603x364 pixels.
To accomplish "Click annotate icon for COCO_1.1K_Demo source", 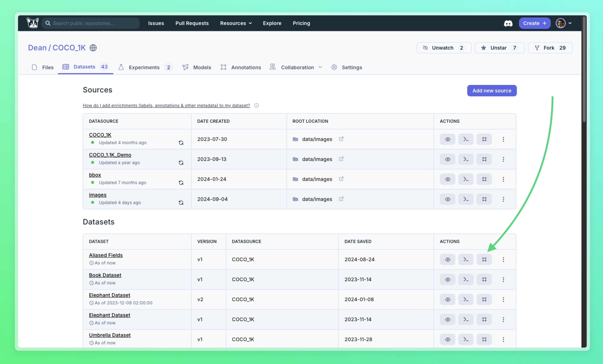I will tap(484, 159).
